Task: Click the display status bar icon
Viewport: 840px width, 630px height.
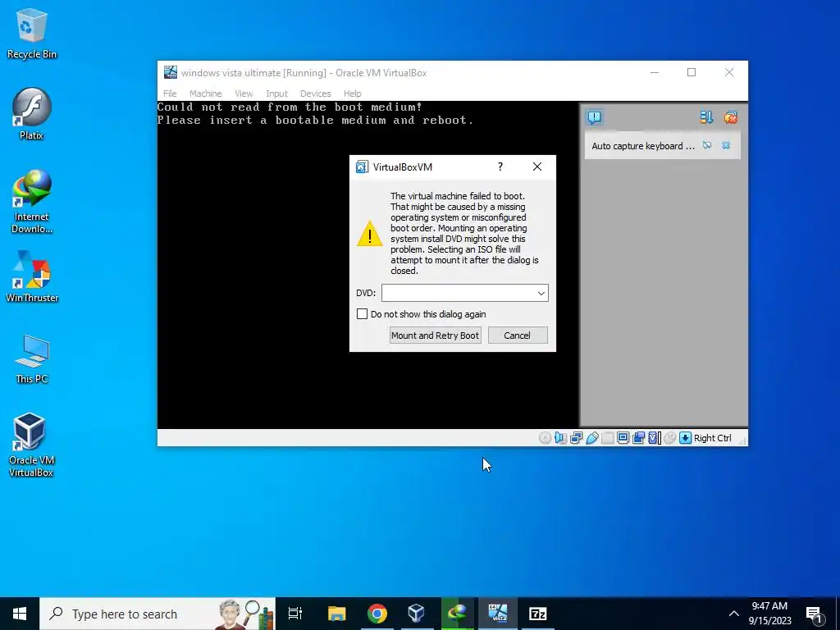Action: point(623,438)
